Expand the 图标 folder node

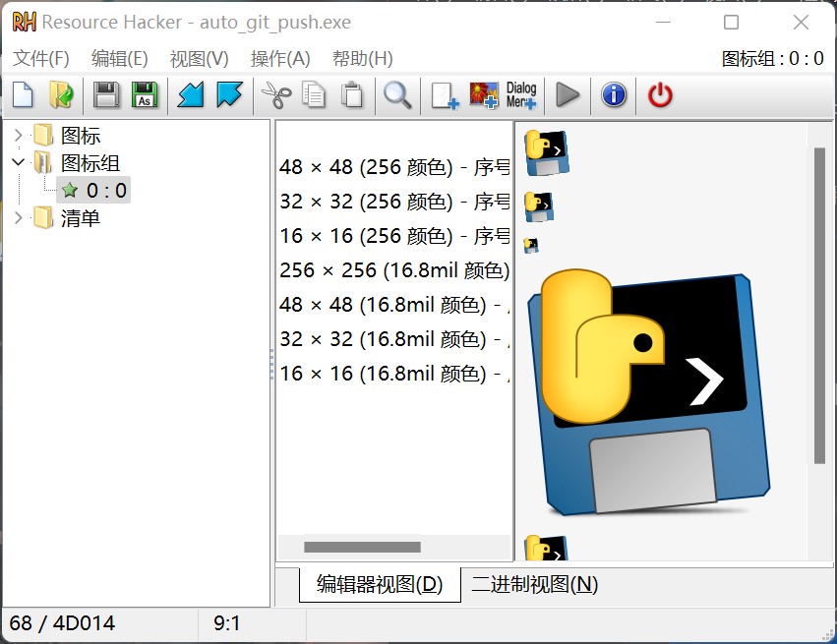click(x=18, y=136)
